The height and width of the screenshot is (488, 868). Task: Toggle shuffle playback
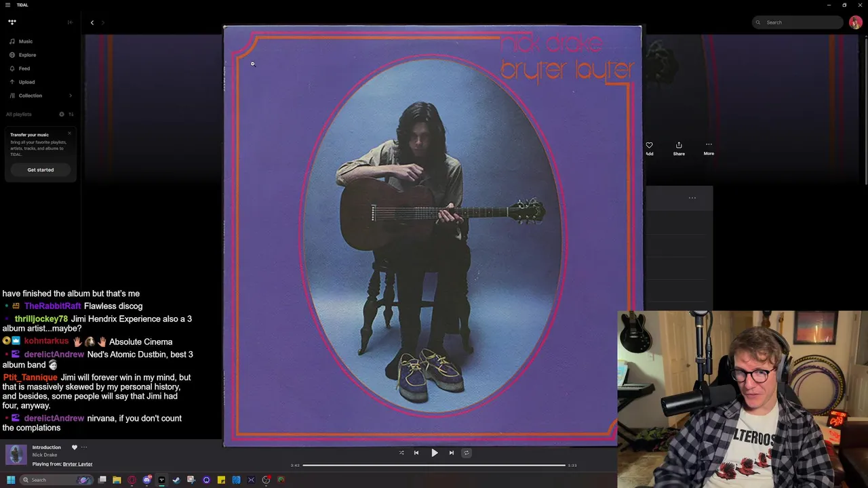point(401,453)
